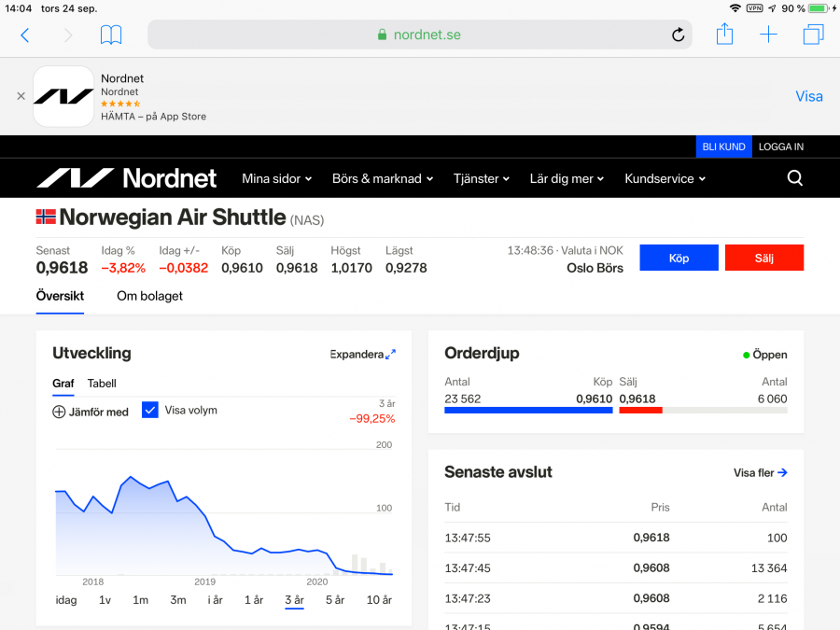Screen dimensions: 840x630
Task: Open Nordnet site search magnifier
Action: [794, 178]
